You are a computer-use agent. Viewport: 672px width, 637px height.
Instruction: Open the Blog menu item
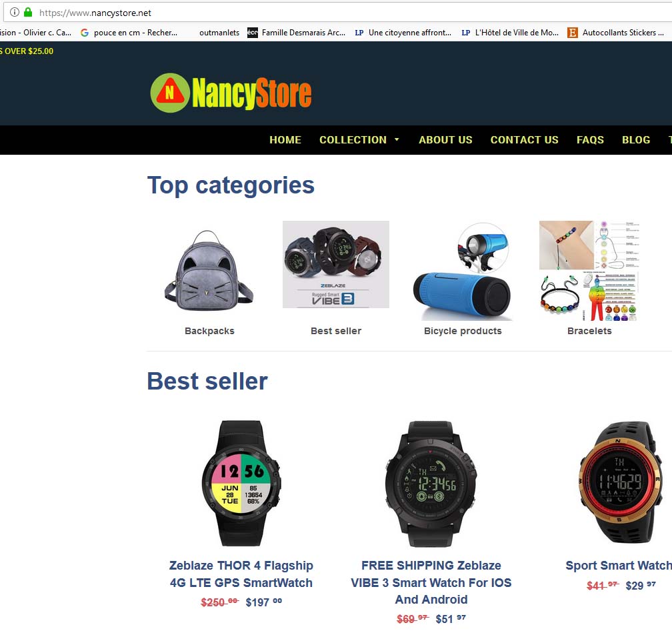635,140
